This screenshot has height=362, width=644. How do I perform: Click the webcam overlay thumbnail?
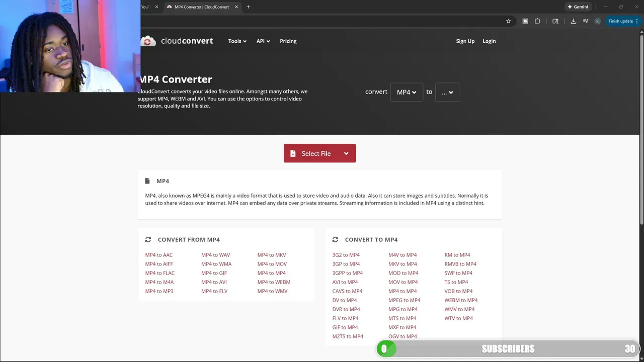point(70,46)
